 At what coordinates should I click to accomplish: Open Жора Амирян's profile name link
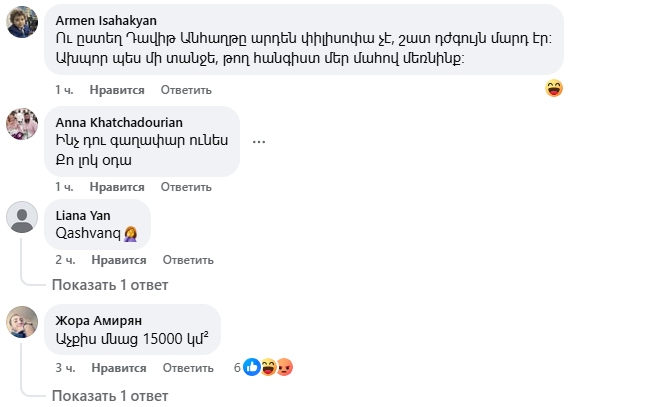(99, 320)
